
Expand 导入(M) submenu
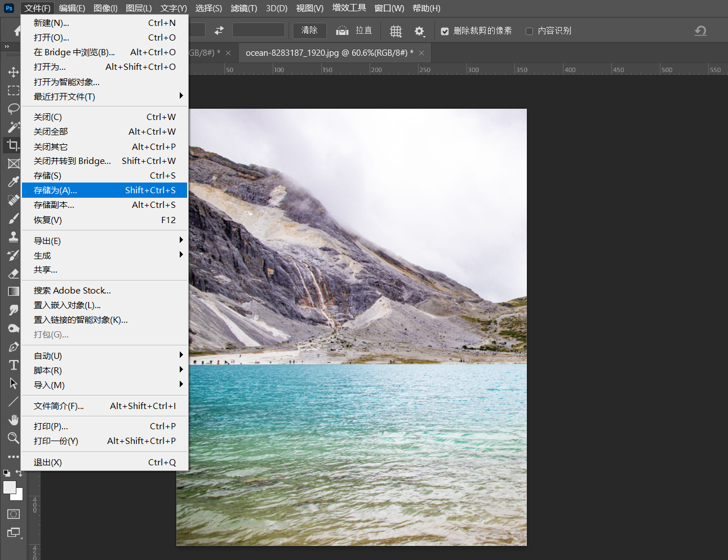(104, 385)
